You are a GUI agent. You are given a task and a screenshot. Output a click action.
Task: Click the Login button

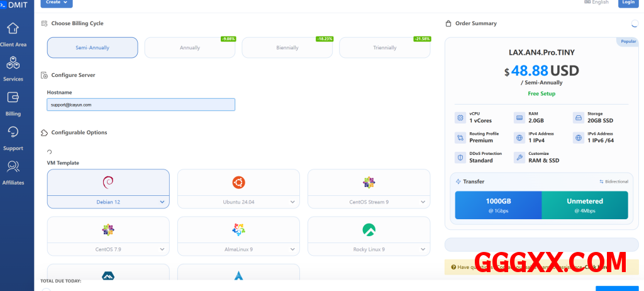tap(627, 3)
